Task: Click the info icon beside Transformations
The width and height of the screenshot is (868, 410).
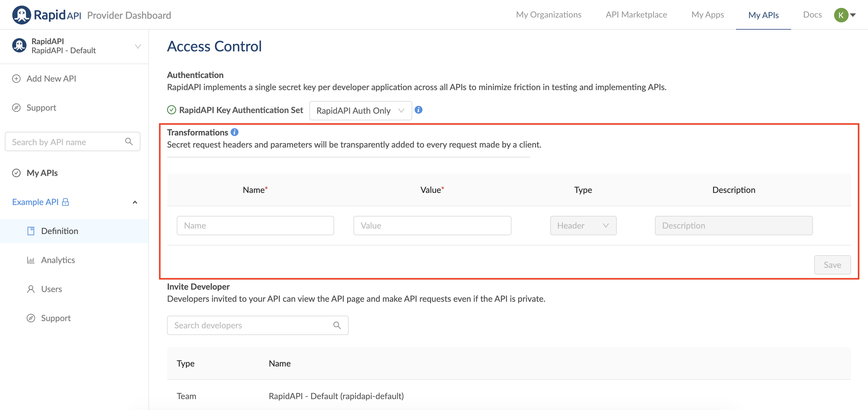Action: pyautogui.click(x=235, y=132)
